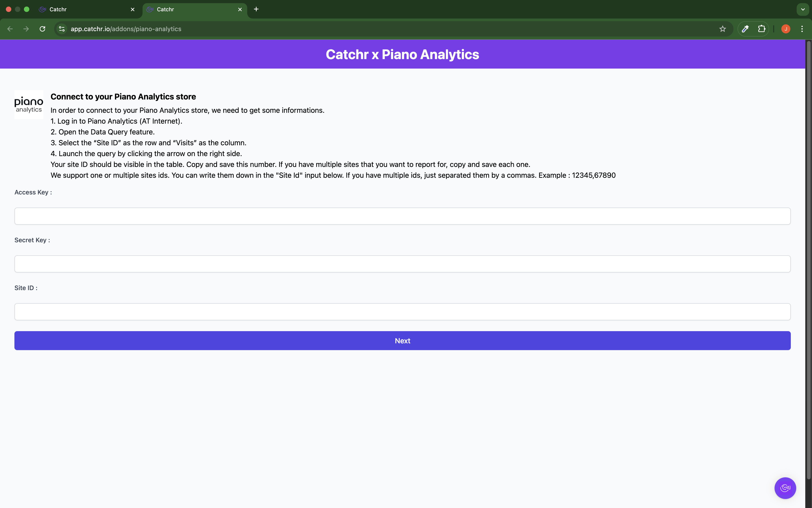The image size is (812, 508).
Task: Reload the current page
Action: (42, 29)
